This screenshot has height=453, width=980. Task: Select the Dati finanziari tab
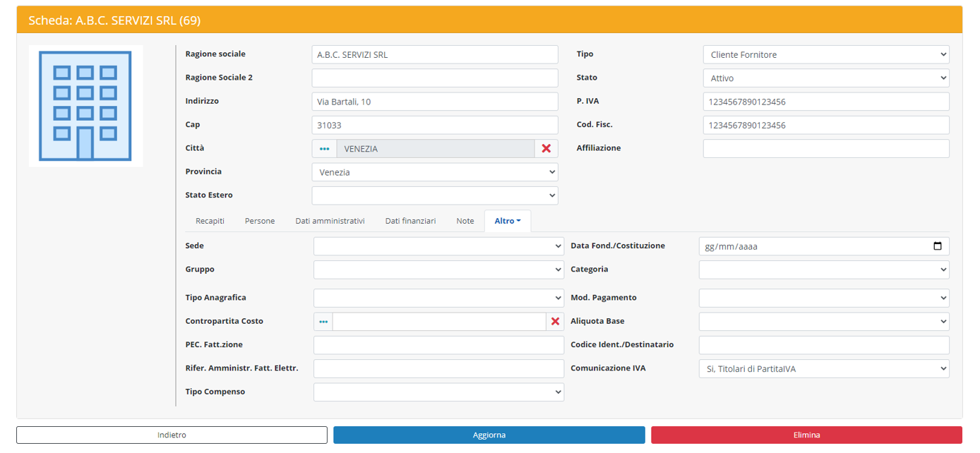coord(410,222)
